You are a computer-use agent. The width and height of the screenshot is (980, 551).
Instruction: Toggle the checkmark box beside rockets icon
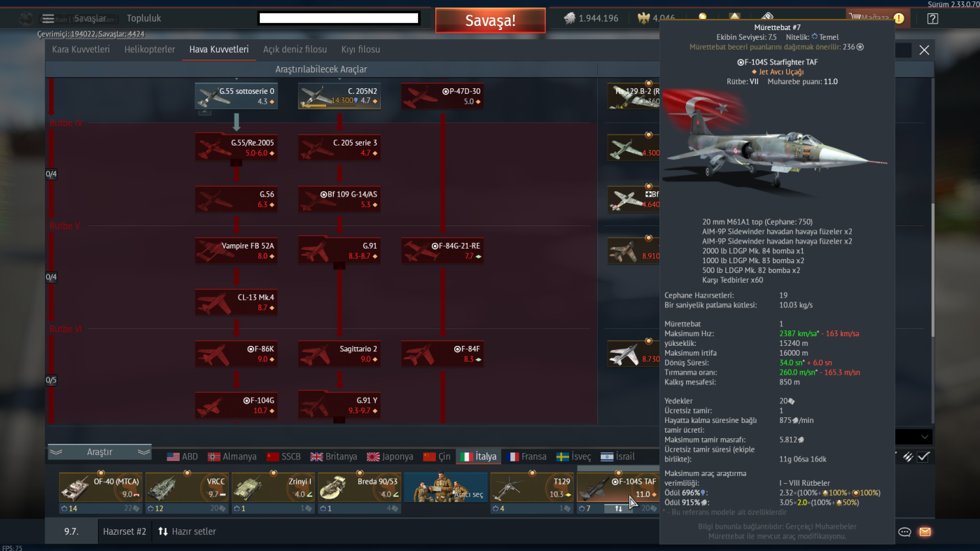pos(924,456)
